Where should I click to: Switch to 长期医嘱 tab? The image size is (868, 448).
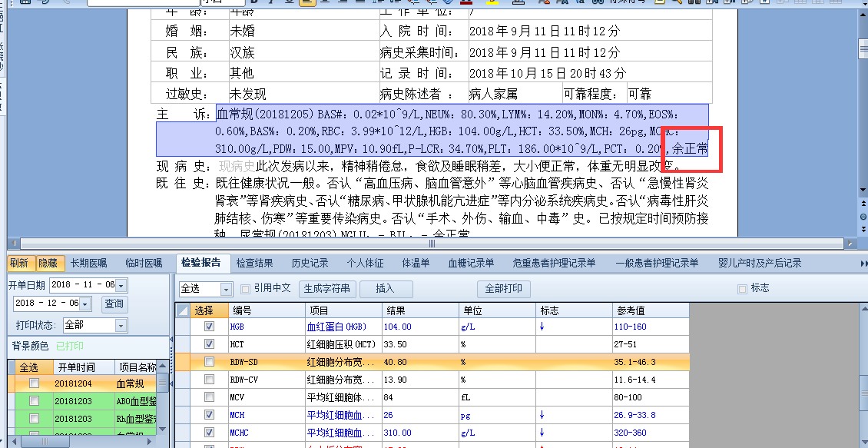[x=88, y=263]
